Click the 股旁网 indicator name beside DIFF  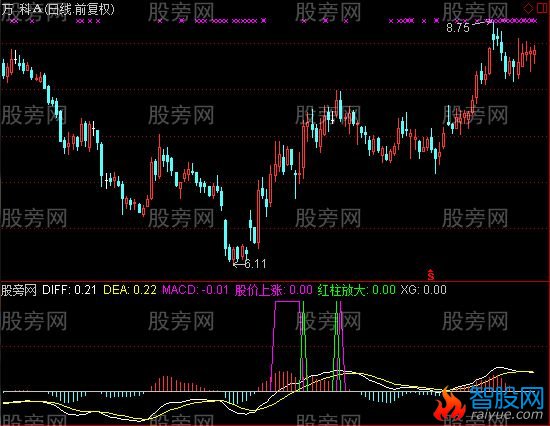click(x=19, y=290)
